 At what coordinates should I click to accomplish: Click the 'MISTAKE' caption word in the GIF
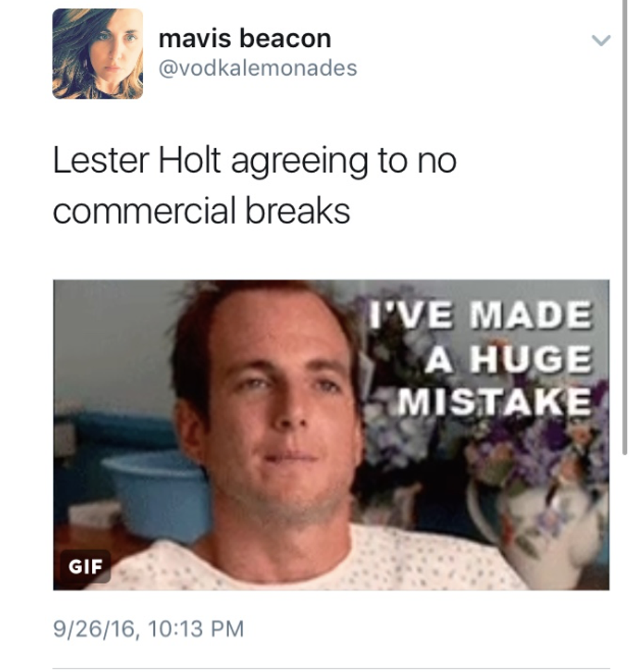coord(495,402)
